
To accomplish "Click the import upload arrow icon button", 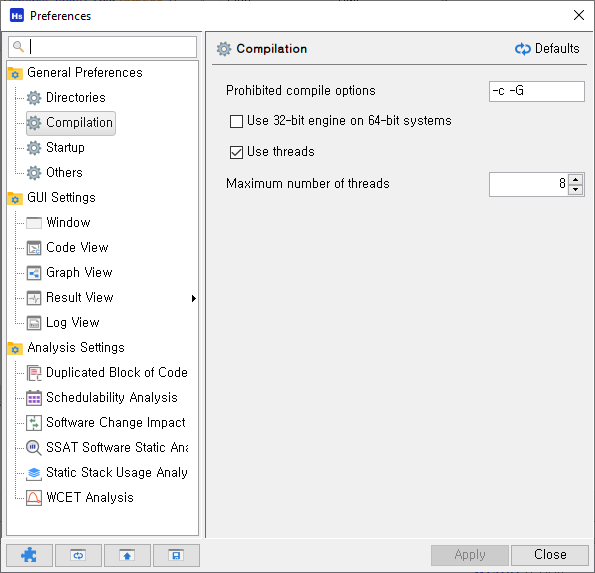I will [127, 555].
